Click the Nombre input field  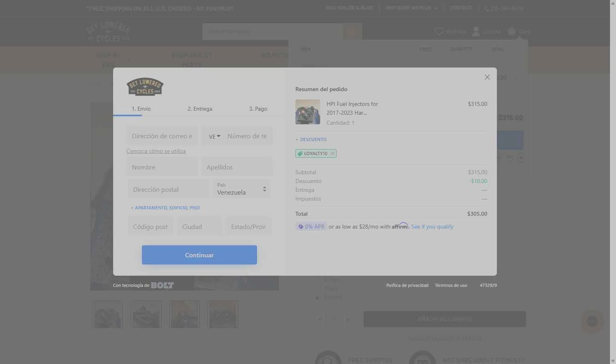click(x=162, y=167)
